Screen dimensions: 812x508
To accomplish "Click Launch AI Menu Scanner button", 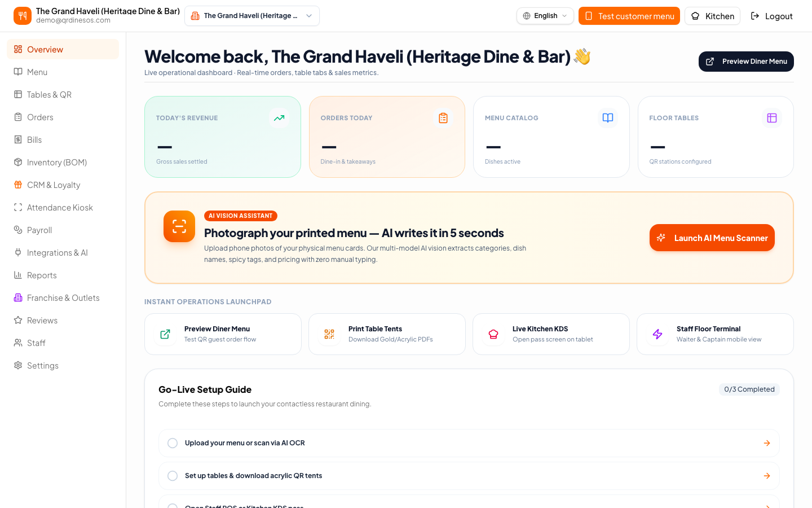I will pos(712,238).
